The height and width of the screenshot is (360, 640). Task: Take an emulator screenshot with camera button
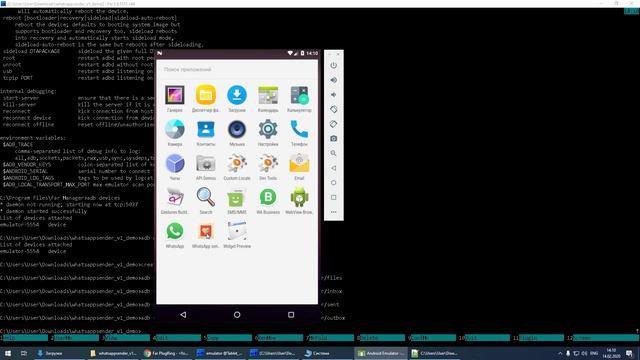[x=333, y=139]
